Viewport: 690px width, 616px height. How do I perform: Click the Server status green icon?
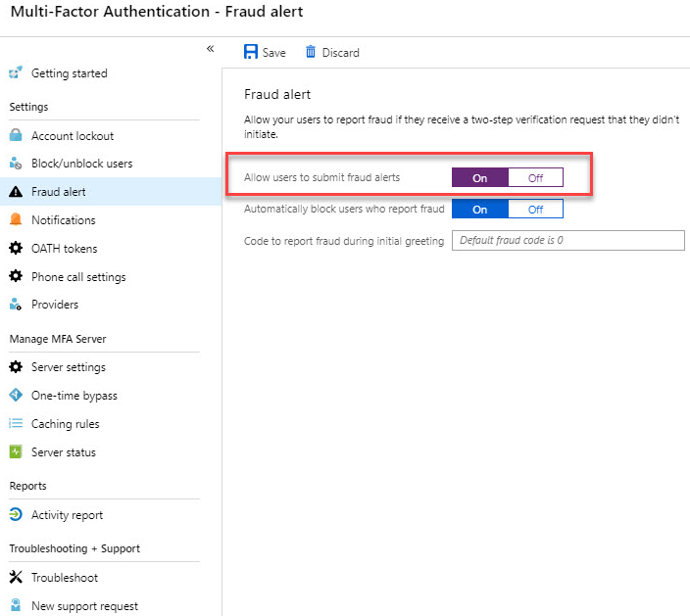pos(16,451)
